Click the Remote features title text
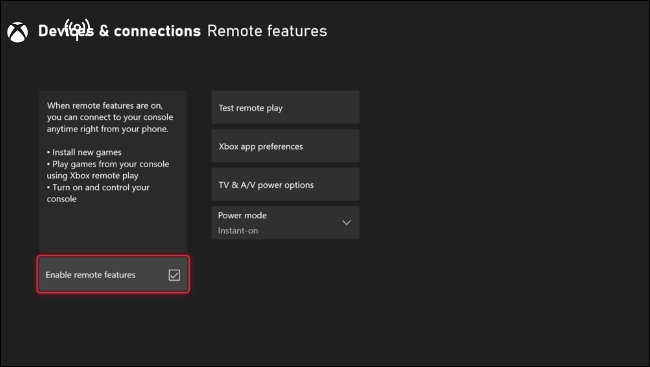This screenshot has height=367, width=650. pyautogui.click(x=267, y=31)
